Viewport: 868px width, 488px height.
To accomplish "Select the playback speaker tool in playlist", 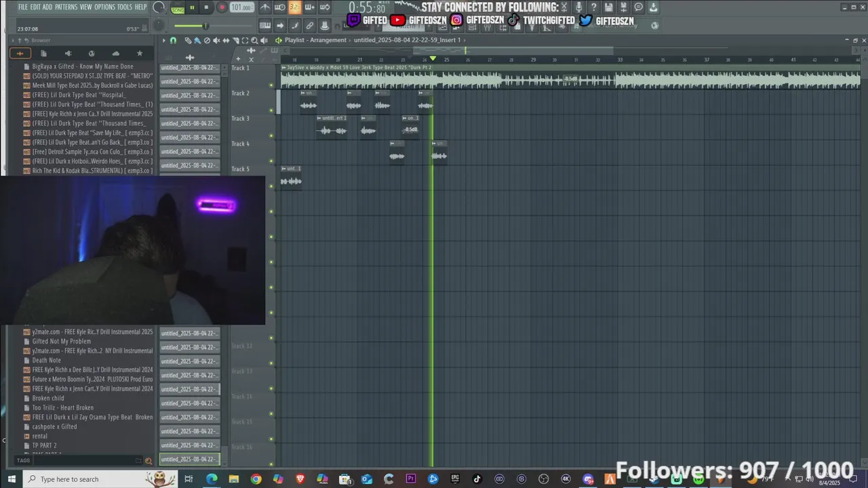I will coord(264,40).
